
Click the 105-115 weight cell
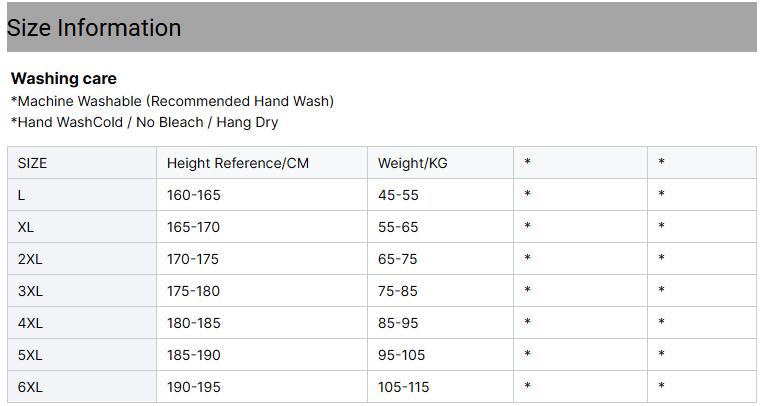click(x=441, y=387)
